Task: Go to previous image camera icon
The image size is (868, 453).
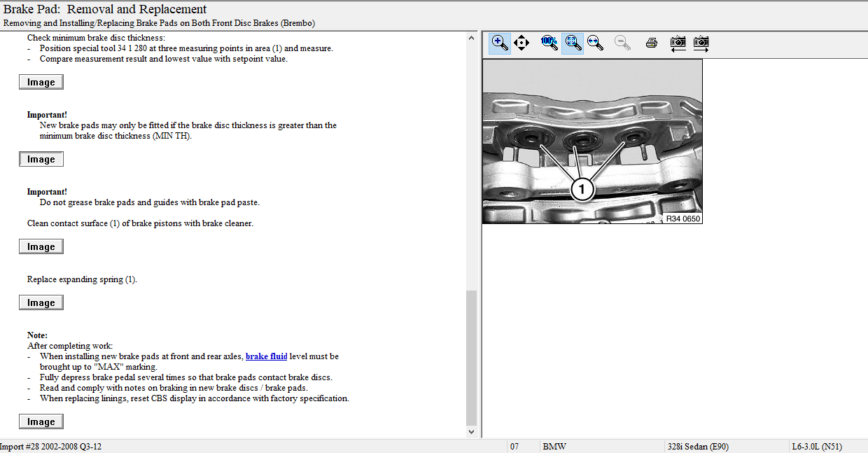Action: [678, 43]
